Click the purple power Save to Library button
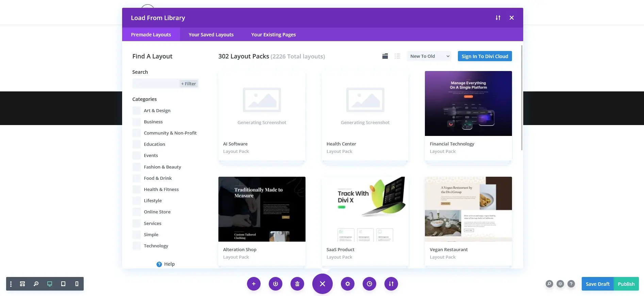644x296 pixels. click(x=276, y=284)
